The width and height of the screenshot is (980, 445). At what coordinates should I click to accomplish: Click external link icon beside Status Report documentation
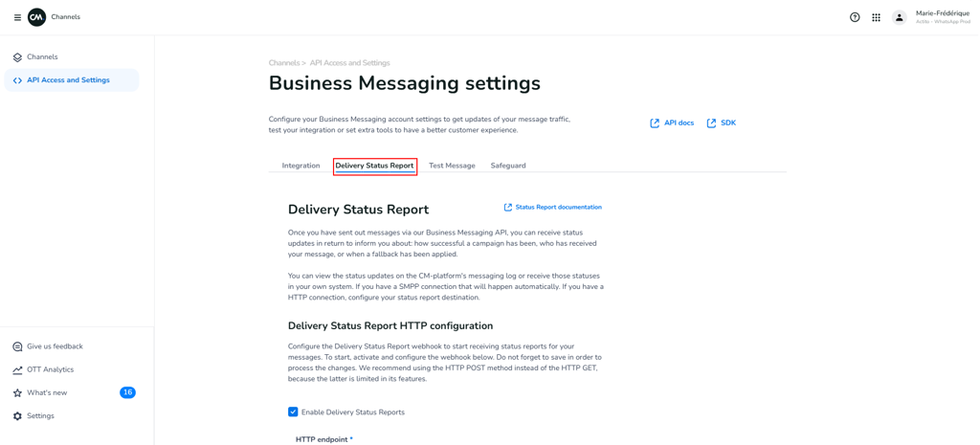[x=508, y=207]
